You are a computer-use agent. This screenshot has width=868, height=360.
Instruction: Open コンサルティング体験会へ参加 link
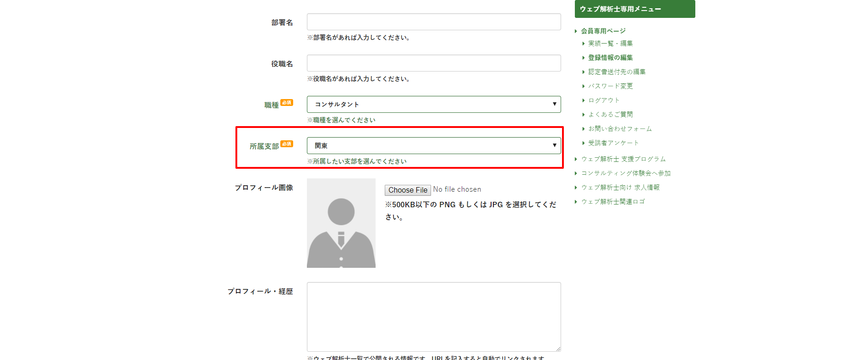[x=626, y=173]
